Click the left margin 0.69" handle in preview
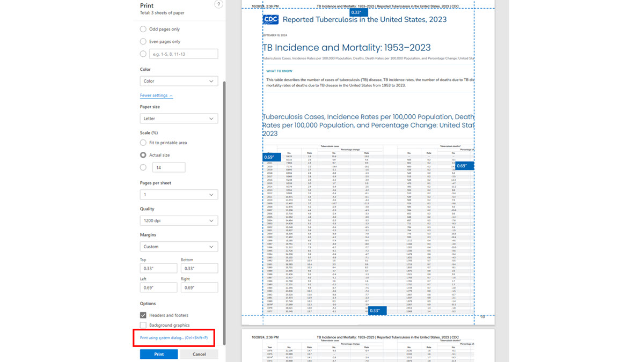 (272, 157)
